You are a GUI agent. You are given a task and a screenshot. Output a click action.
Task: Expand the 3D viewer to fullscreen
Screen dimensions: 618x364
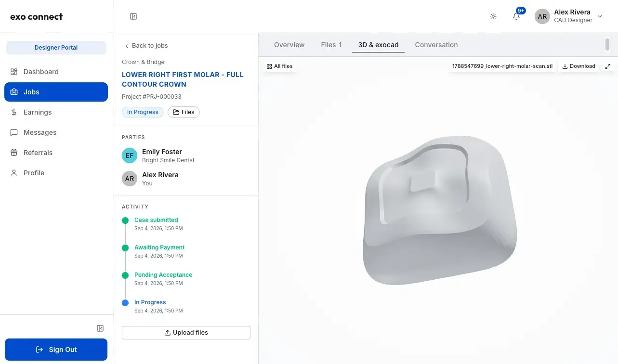pyautogui.click(x=608, y=66)
